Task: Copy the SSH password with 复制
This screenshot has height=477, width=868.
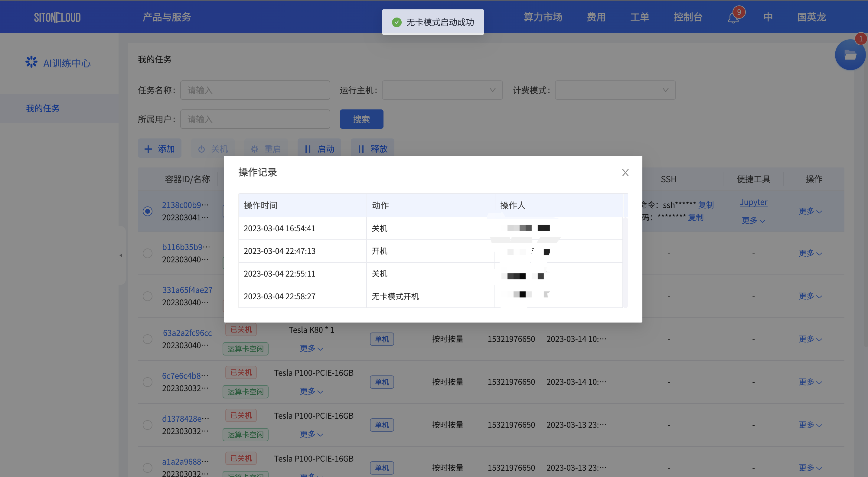Action: 696,217
